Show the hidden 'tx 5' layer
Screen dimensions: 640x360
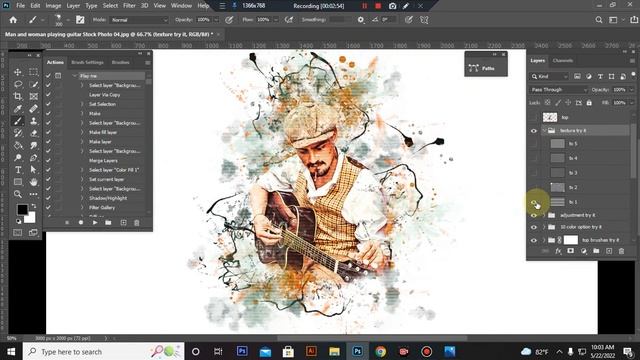[x=534, y=144]
